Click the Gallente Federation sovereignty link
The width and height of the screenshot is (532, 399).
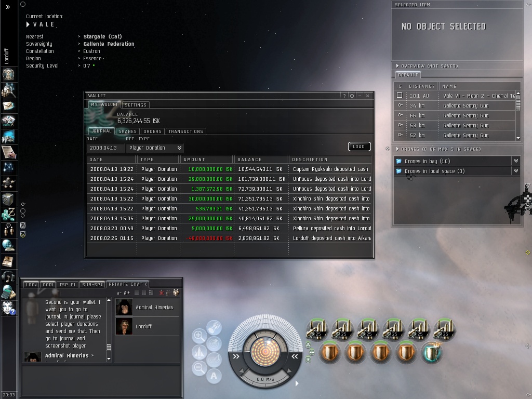[109, 44]
